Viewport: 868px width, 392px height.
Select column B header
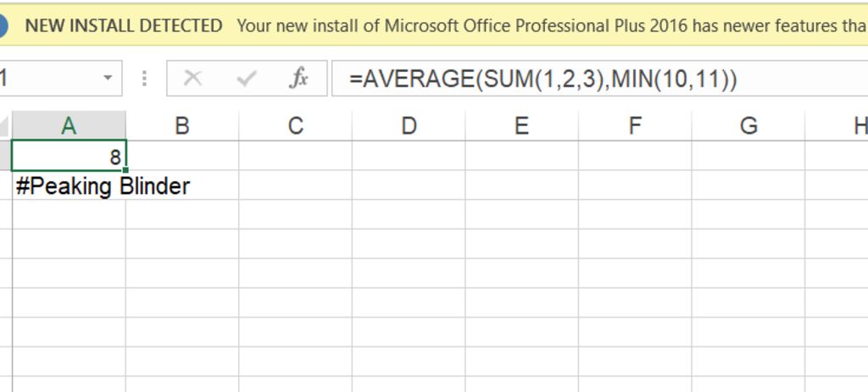click(181, 126)
